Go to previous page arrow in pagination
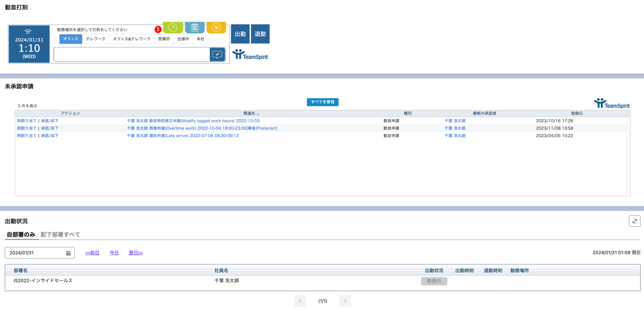The height and width of the screenshot is (310, 644). click(x=300, y=301)
